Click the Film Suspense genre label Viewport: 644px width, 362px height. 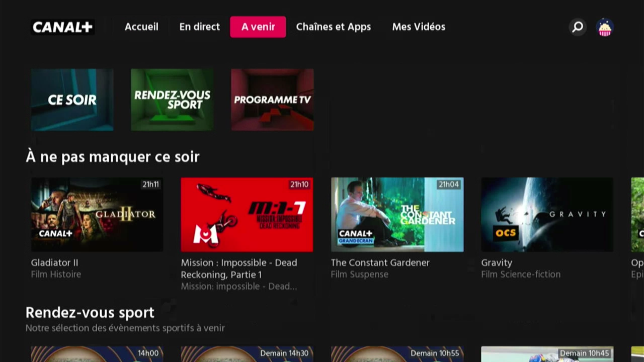(360, 275)
